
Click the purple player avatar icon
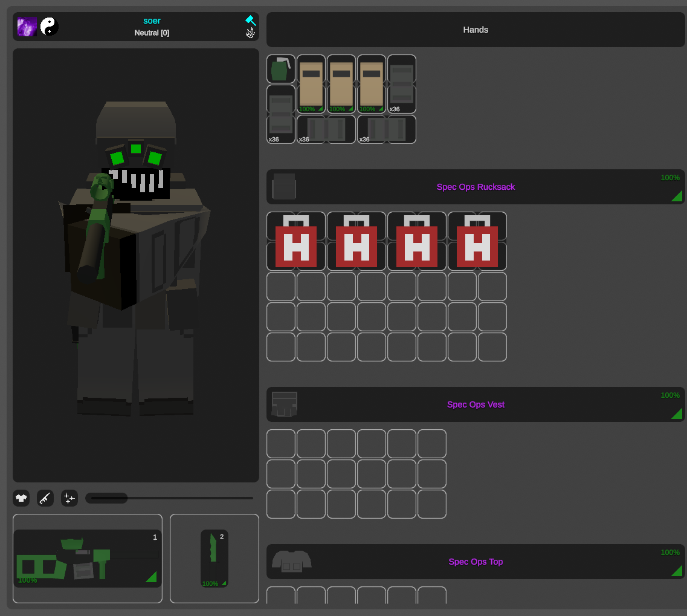click(27, 27)
